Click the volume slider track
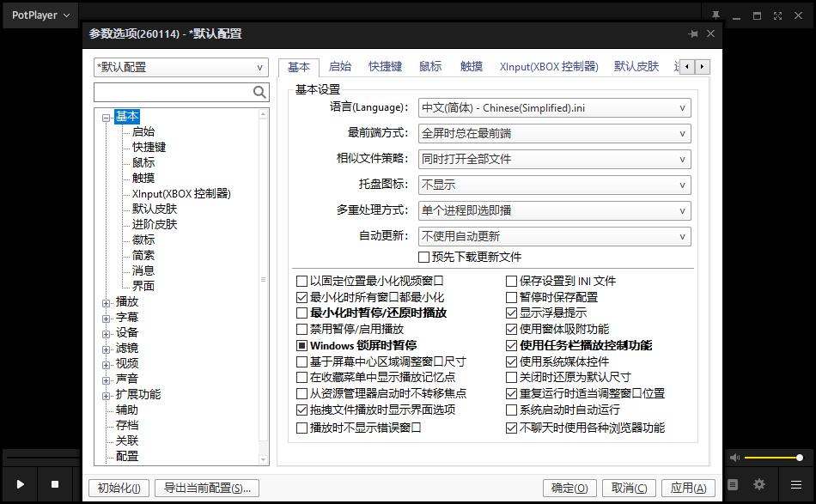This screenshot has width=816, height=504. click(773, 458)
